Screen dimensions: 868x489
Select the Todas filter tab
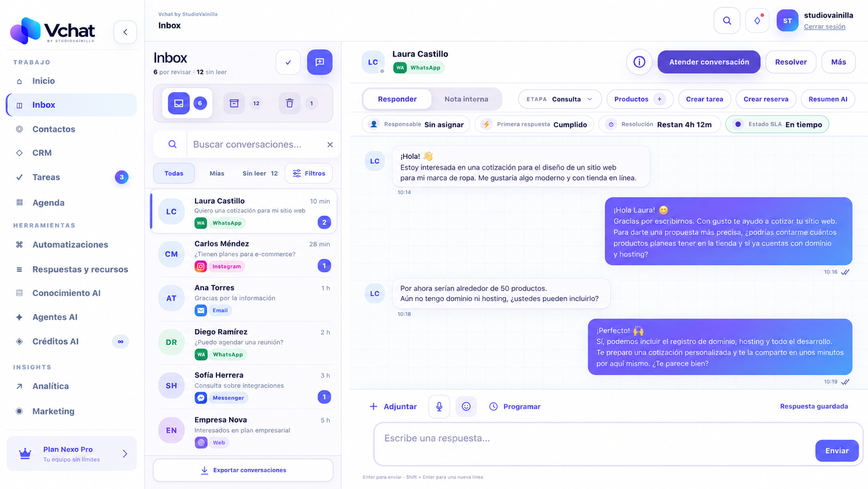(174, 173)
